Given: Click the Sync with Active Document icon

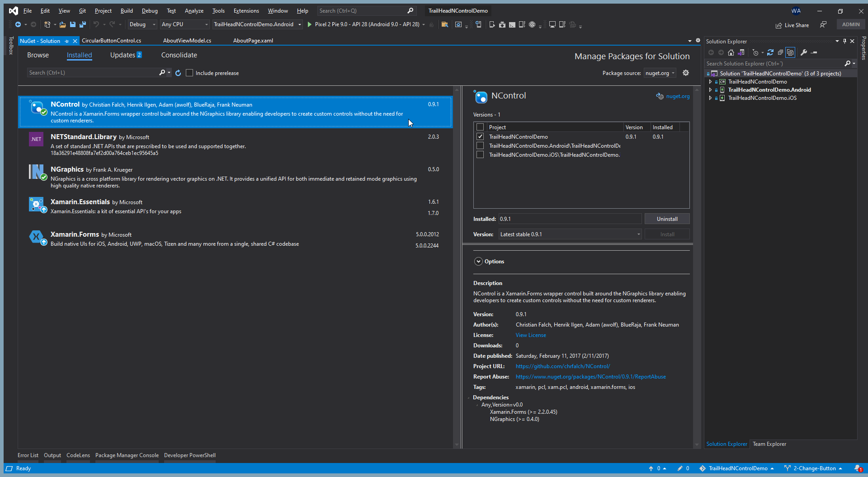Looking at the screenshot, I should click(x=770, y=52).
